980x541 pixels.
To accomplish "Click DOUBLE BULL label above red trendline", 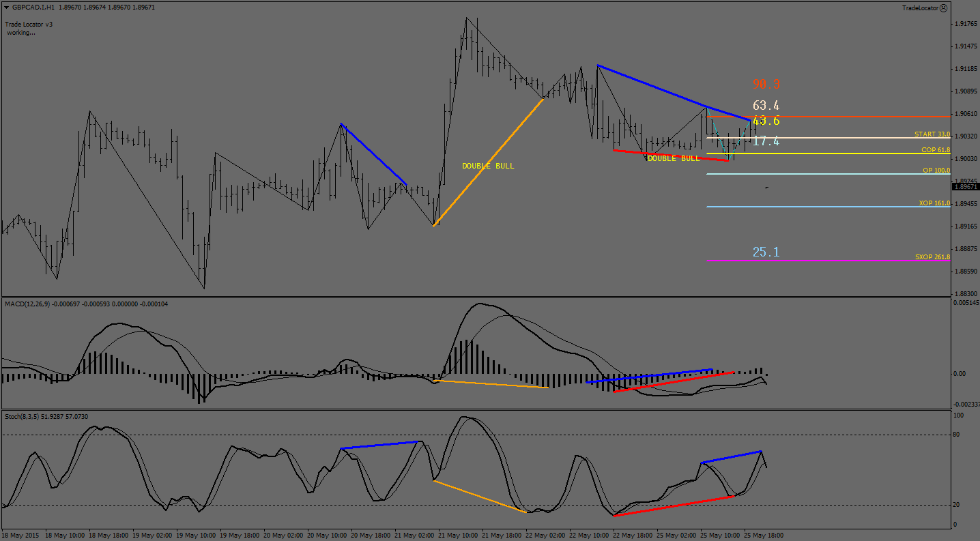I will [x=673, y=158].
